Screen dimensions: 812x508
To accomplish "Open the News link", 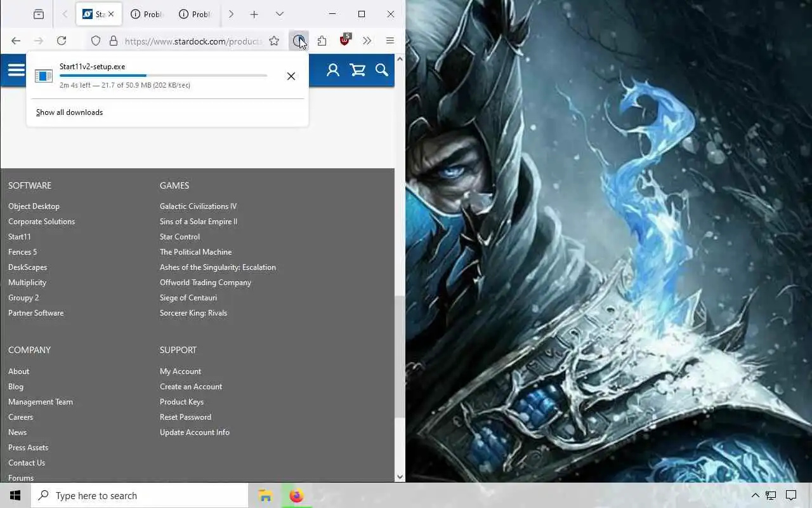I will pyautogui.click(x=17, y=432).
